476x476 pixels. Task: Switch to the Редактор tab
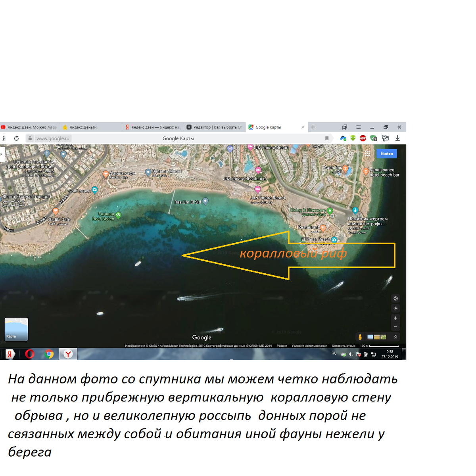click(x=215, y=127)
